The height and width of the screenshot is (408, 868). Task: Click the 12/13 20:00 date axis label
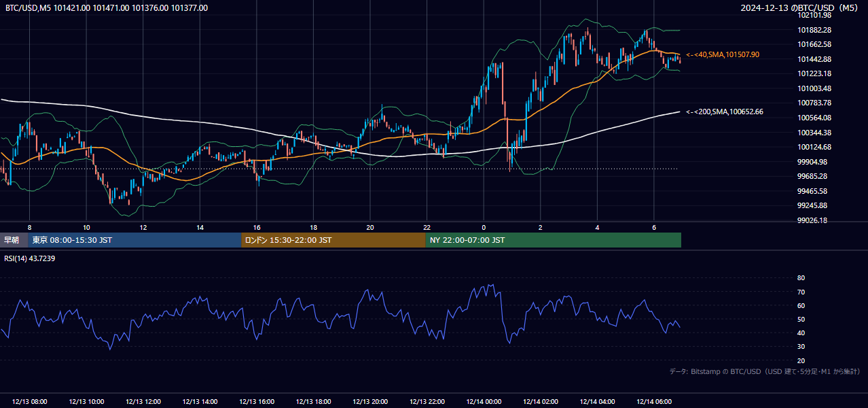click(370, 402)
